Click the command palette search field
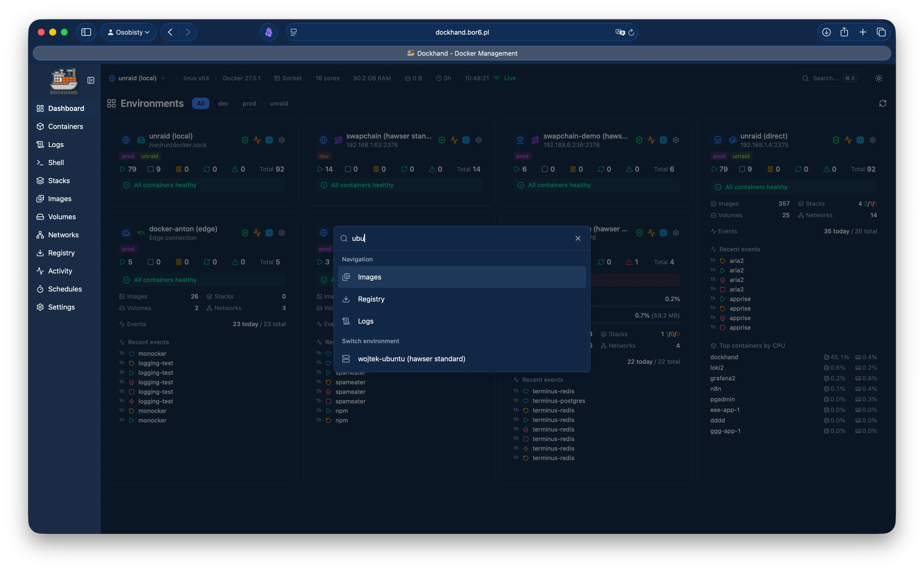This screenshot has height=571, width=924. point(416,238)
